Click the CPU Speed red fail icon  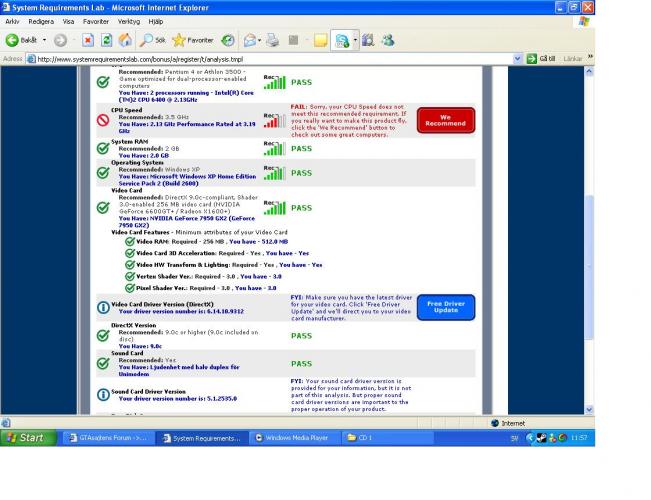[x=103, y=120]
